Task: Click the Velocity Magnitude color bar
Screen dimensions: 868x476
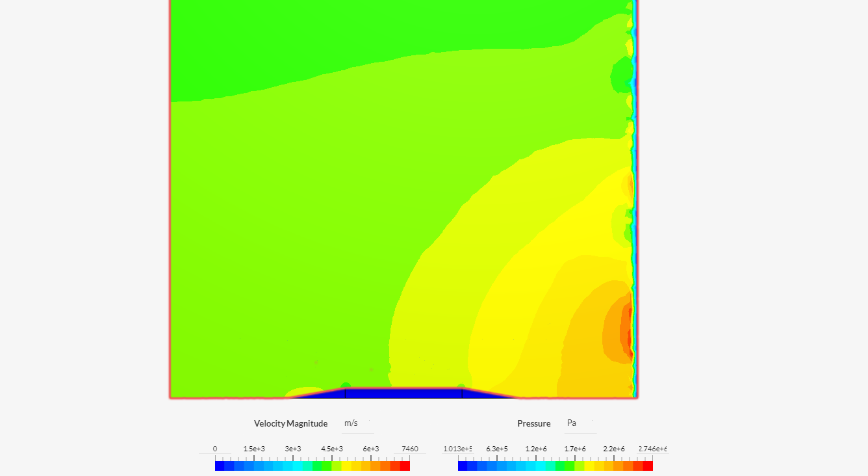Action: (x=313, y=466)
